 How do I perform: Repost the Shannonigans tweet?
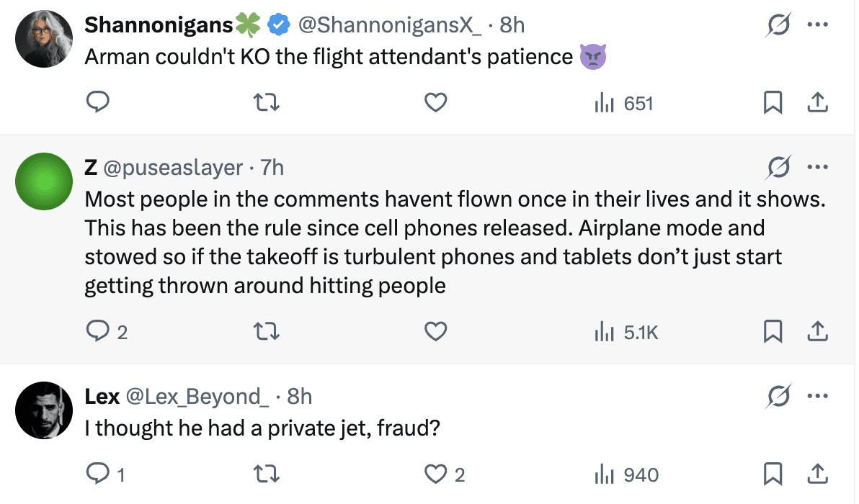click(x=267, y=104)
